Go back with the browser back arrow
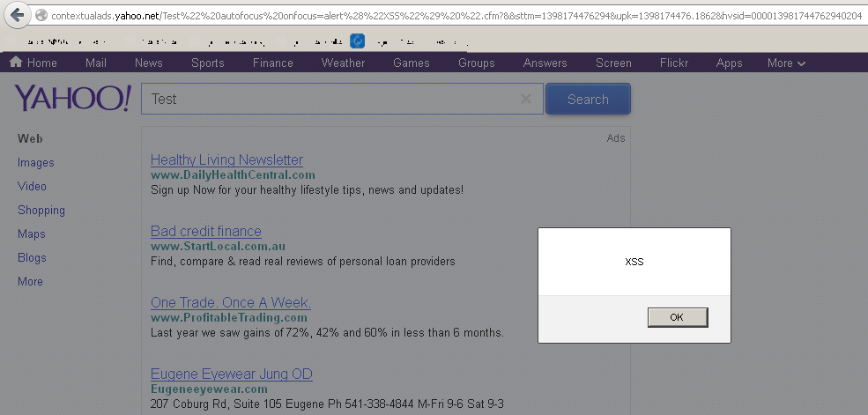 [x=17, y=14]
